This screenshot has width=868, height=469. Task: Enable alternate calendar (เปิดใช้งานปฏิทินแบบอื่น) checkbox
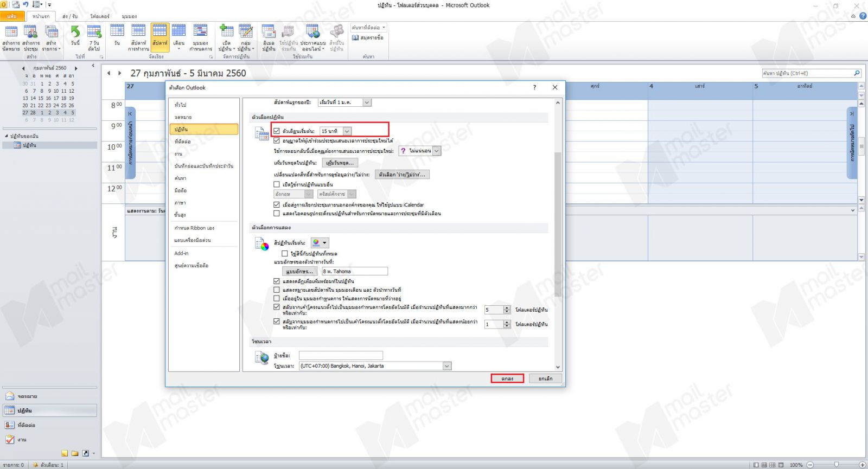[277, 184]
